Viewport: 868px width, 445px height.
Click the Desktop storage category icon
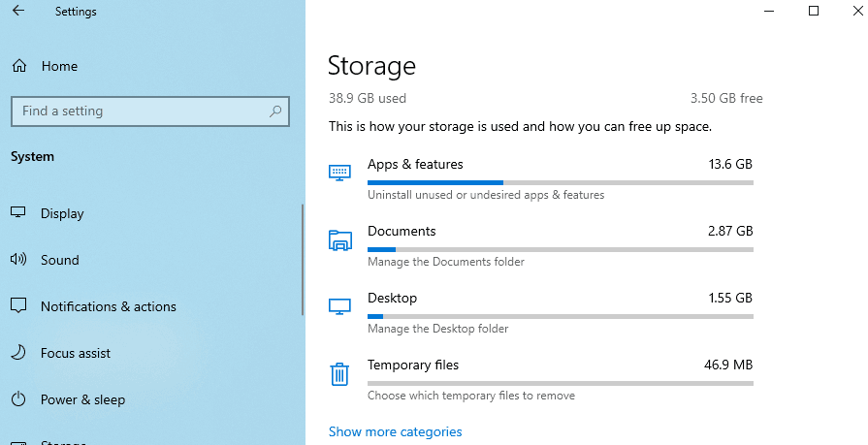pos(339,306)
